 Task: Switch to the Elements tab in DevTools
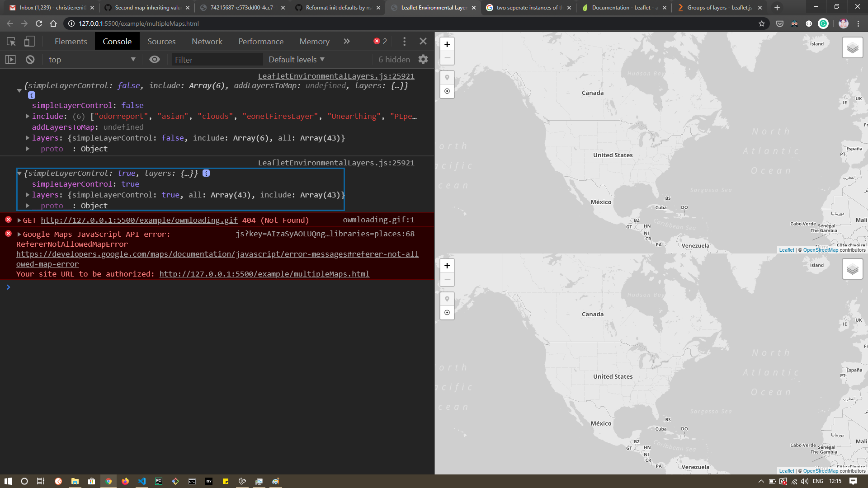[71, 41]
